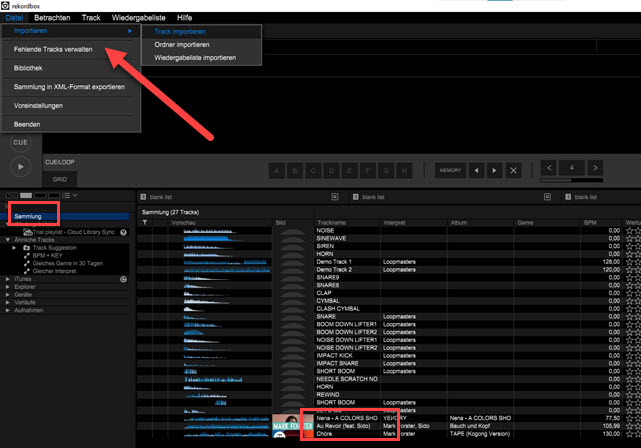
Task: Click the MEMORY button
Action: tap(450, 170)
